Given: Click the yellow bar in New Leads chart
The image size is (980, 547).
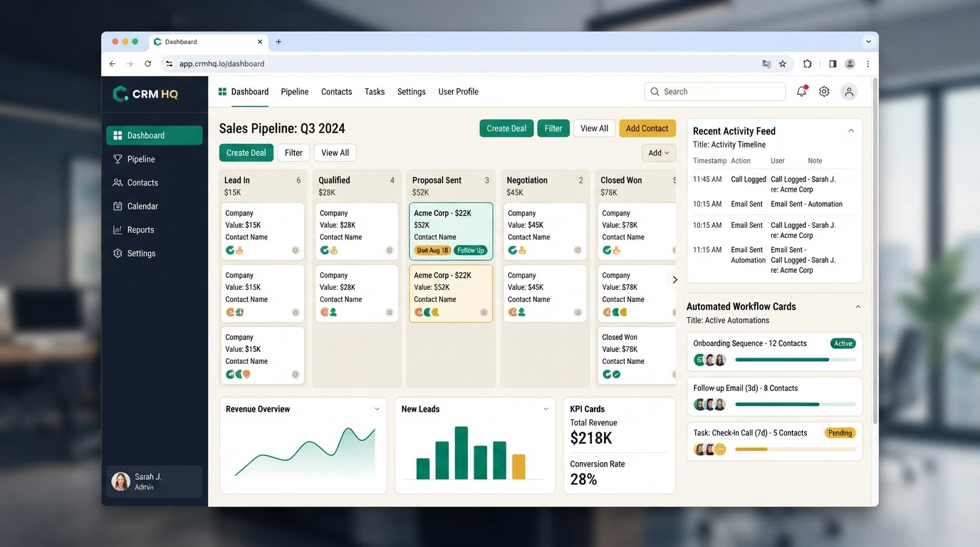Looking at the screenshot, I should tap(518, 467).
